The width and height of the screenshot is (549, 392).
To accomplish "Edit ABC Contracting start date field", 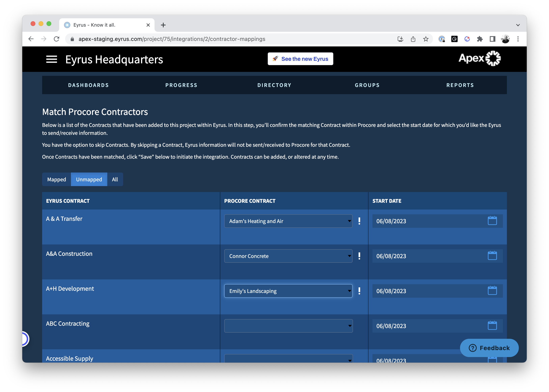I will tap(437, 326).
